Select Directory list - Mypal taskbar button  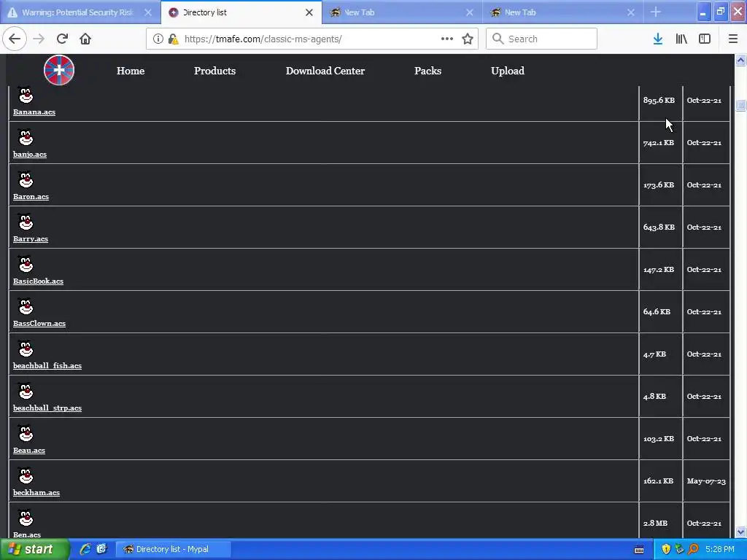pyautogui.click(x=174, y=549)
